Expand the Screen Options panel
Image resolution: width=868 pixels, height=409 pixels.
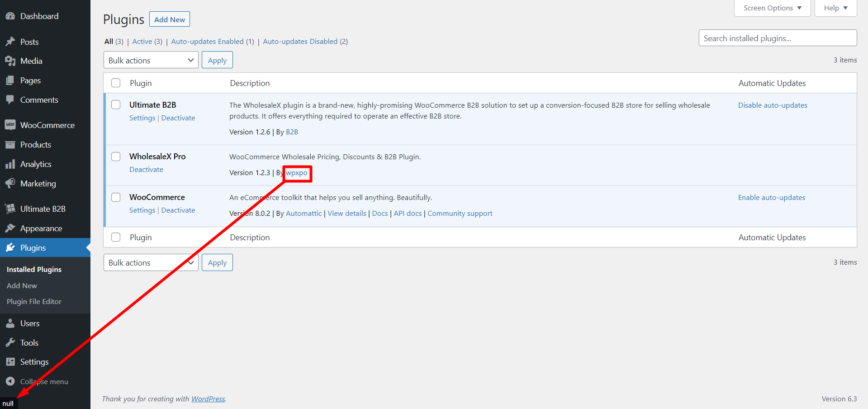[772, 8]
